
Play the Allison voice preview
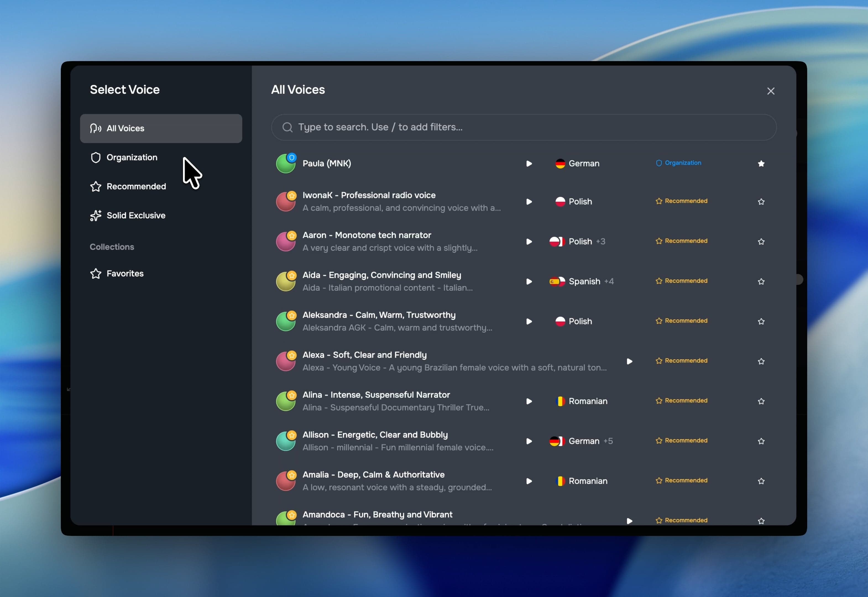tap(529, 441)
